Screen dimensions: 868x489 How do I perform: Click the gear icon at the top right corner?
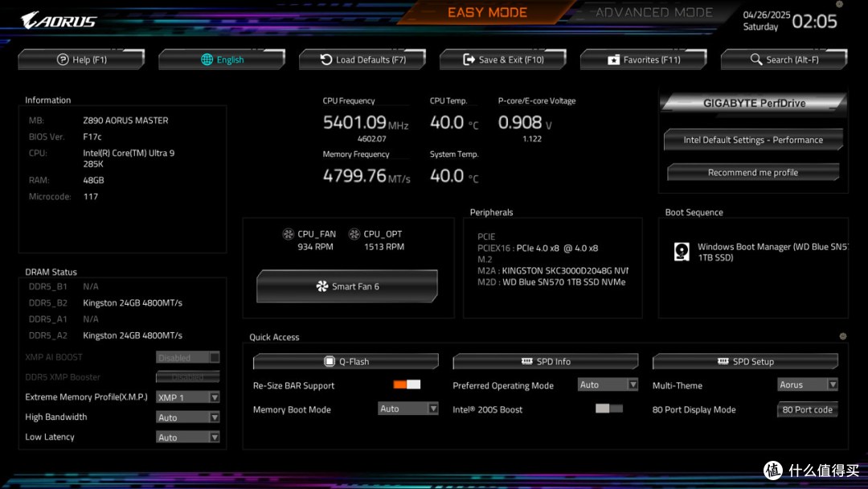tap(839, 4)
